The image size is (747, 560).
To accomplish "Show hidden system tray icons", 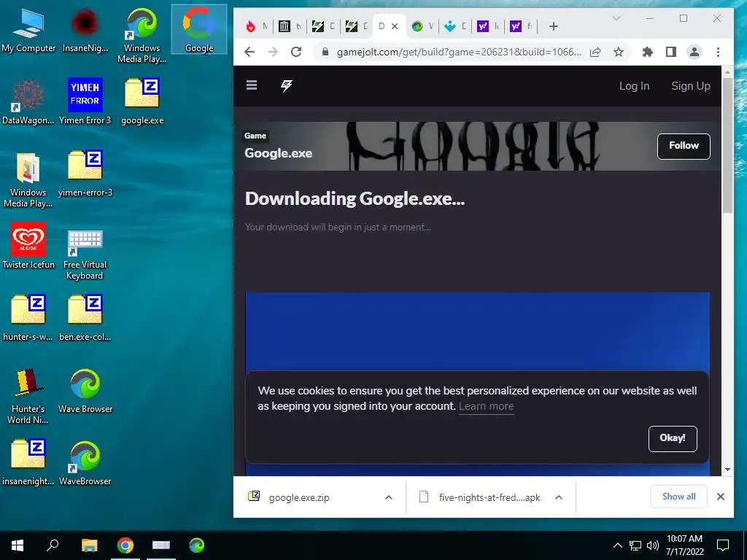I will 617,545.
